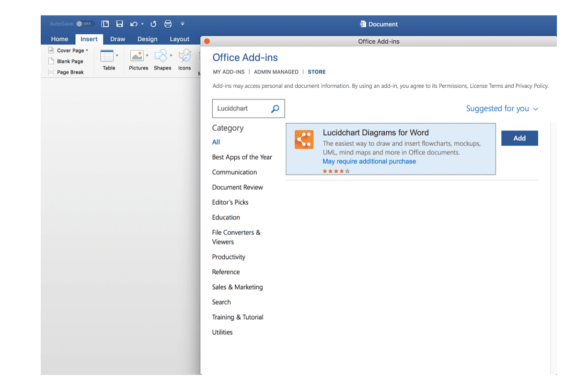588x385 pixels.
Task: Select the Communication category
Action: pyautogui.click(x=234, y=172)
